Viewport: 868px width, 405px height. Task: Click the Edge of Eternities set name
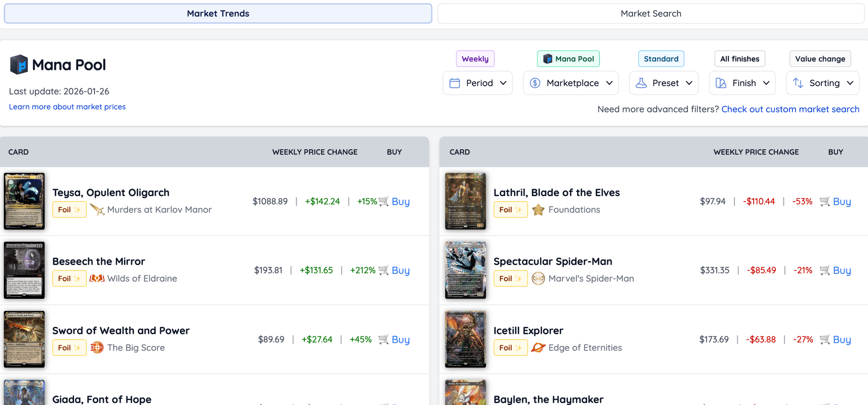tap(585, 348)
